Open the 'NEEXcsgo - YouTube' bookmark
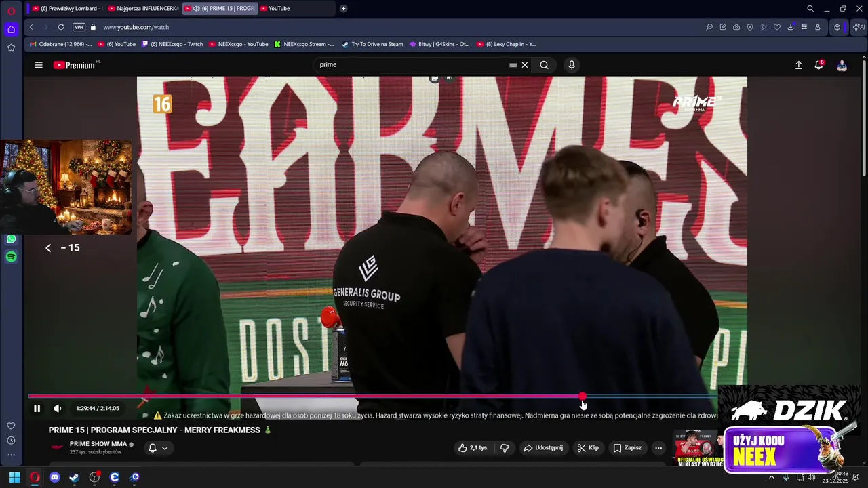868x488 pixels. (239, 44)
